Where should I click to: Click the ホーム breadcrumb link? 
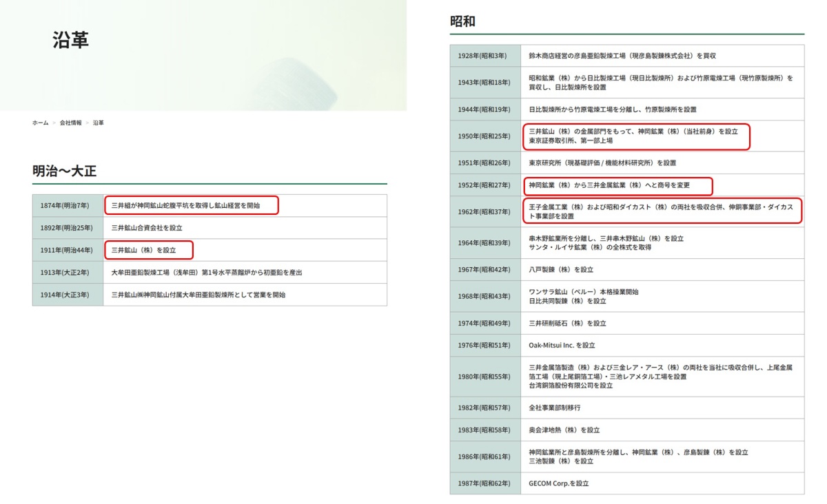click(x=40, y=123)
